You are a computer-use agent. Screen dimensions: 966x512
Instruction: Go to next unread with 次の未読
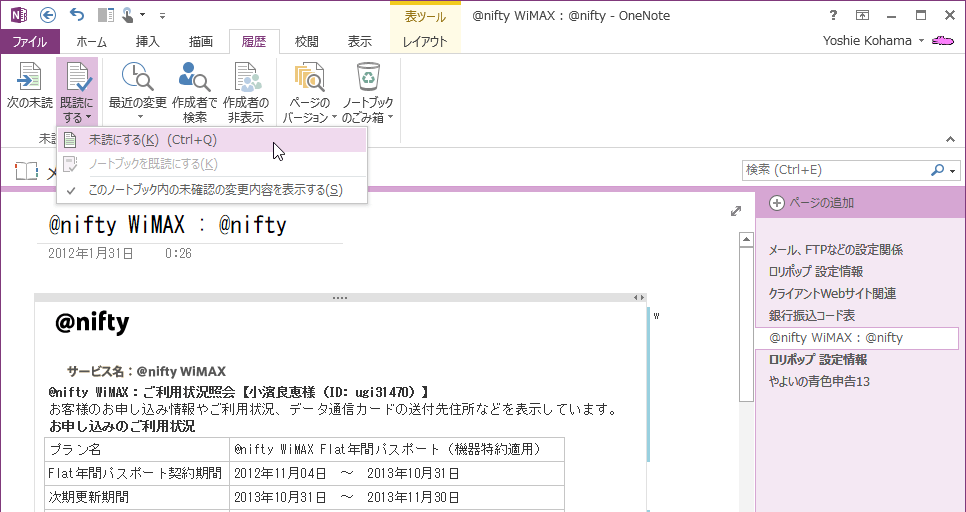tap(29, 86)
